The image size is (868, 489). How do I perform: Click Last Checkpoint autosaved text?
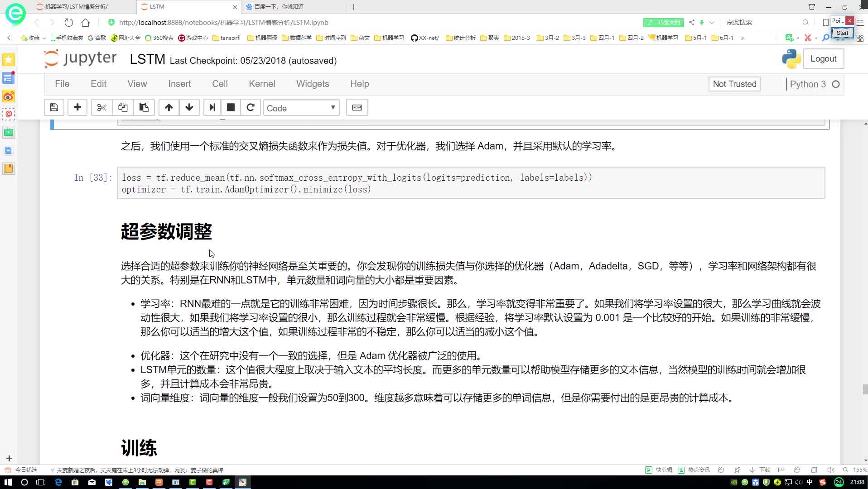(253, 61)
